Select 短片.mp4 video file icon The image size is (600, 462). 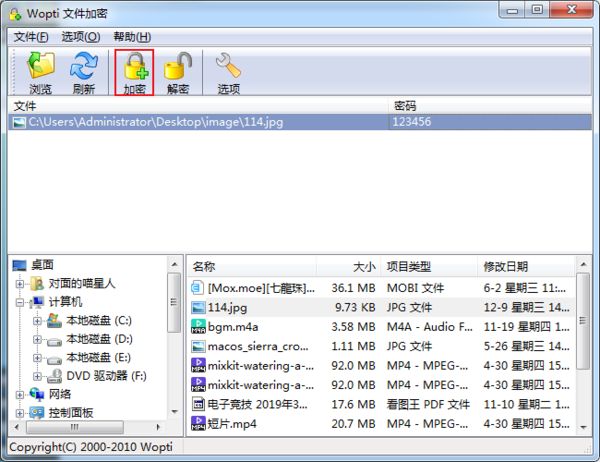point(198,424)
